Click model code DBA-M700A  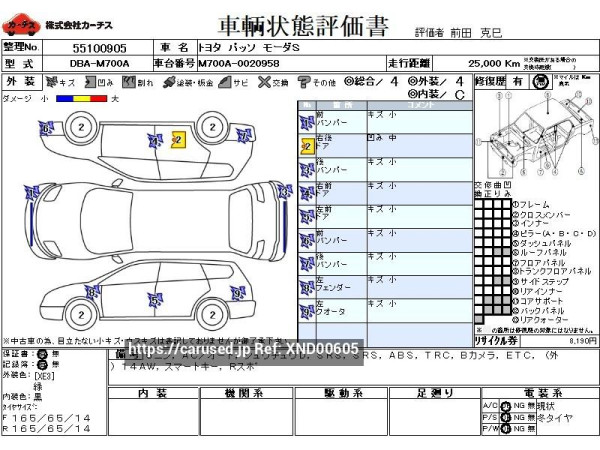pyautogui.click(x=99, y=64)
